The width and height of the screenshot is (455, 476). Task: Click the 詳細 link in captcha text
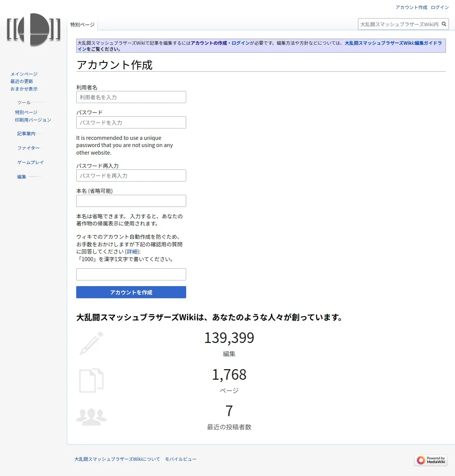(x=132, y=252)
